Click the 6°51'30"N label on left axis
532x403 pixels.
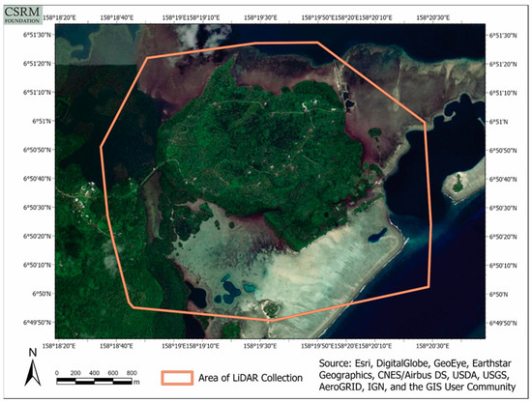tap(38, 35)
